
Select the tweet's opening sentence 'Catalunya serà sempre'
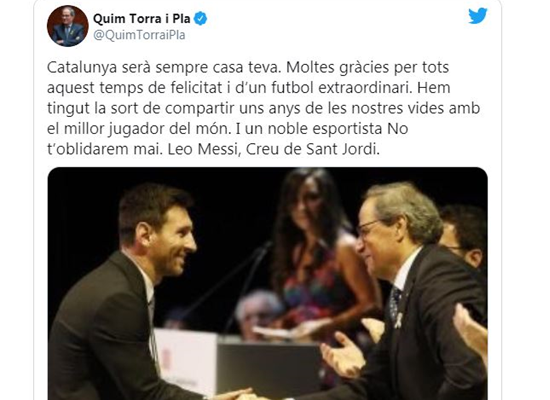[117, 67]
